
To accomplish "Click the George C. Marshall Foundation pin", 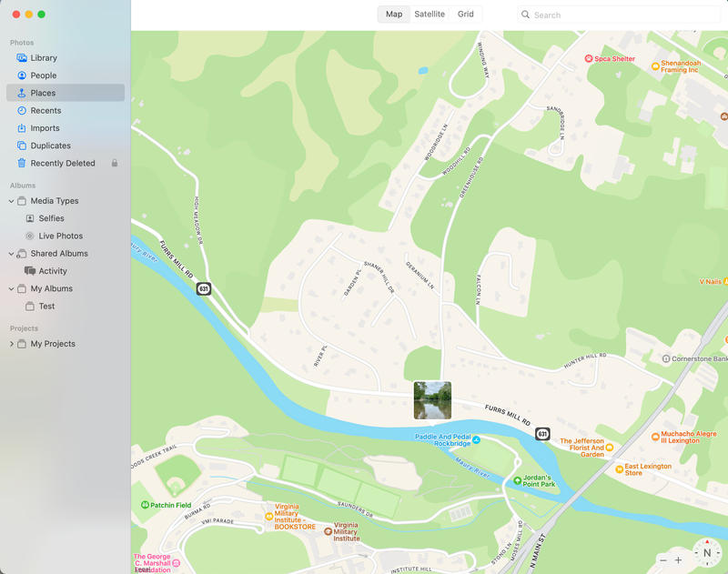I will pos(176,563).
